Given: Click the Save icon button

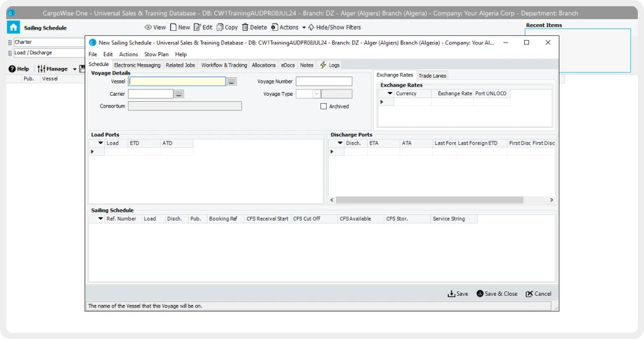Looking at the screenshot, I should tap(458, 294).
